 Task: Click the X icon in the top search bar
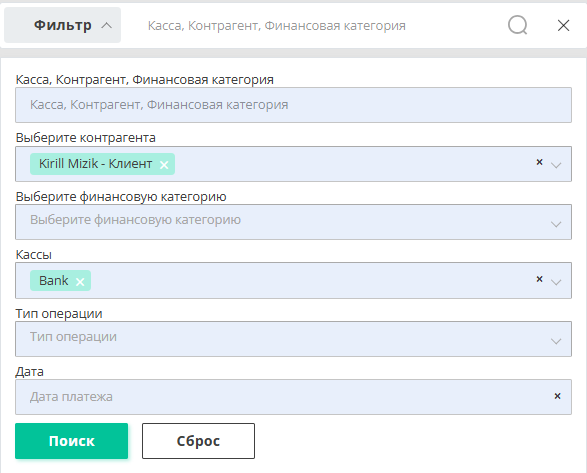tap(563, 25)
